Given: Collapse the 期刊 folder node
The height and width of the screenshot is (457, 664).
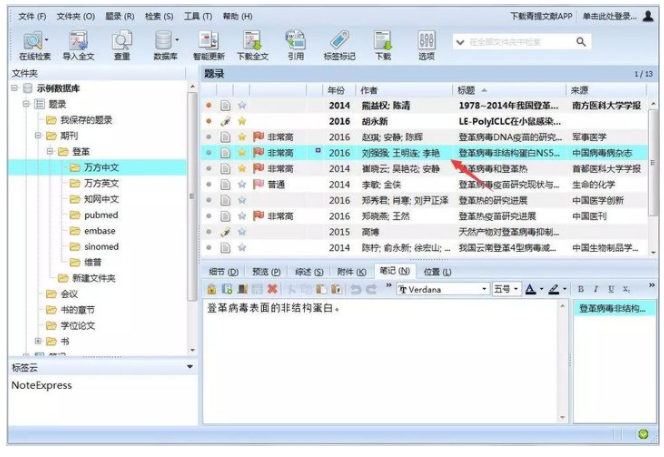Looking at the screenshot, I should pyautogui.click(x=38, y=136).
